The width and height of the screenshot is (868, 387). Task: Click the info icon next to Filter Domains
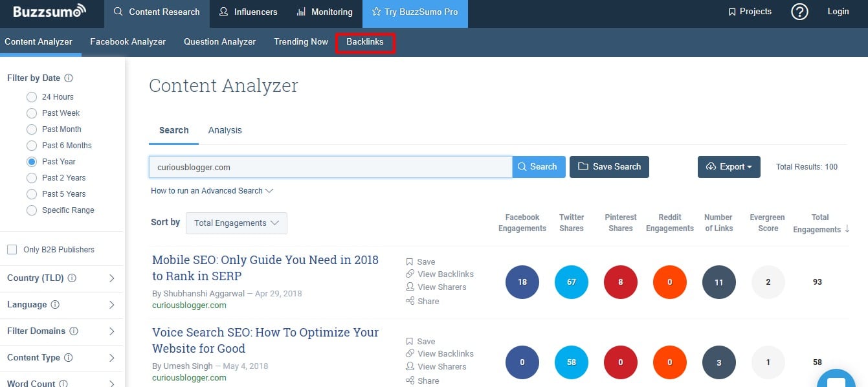tap(74, 331)
